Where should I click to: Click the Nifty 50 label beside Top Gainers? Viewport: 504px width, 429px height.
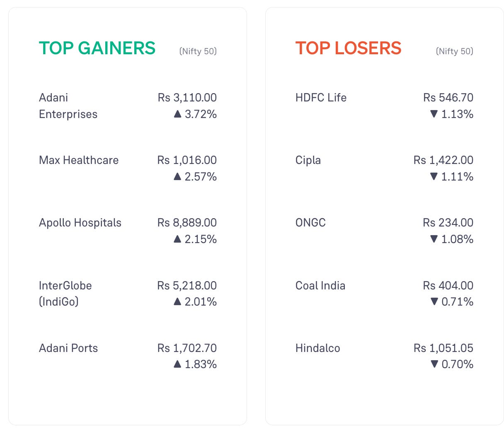pyautogui.click(x=198, y=51)
